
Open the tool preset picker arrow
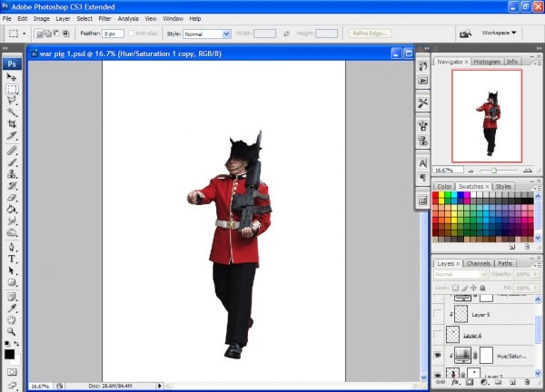coord(24,34)
